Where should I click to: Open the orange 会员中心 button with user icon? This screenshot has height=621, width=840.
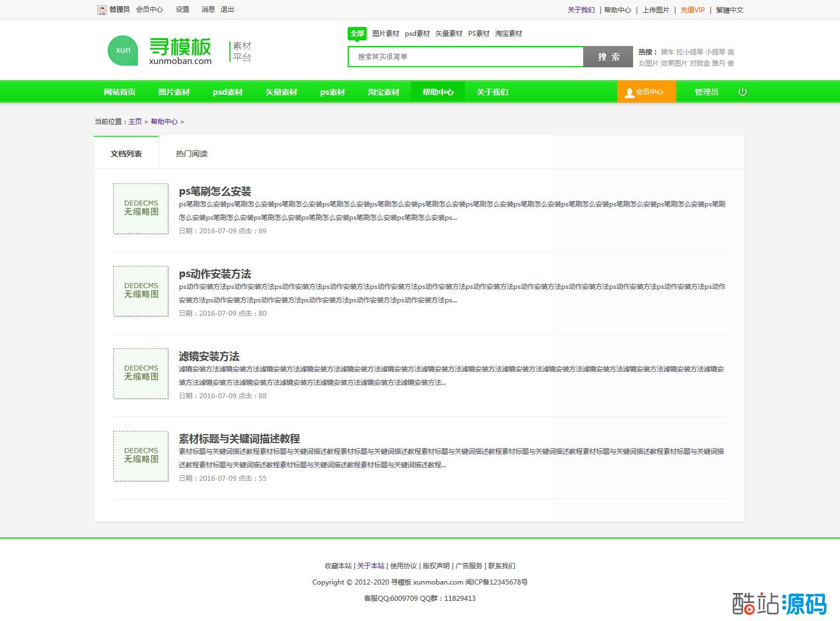[x=646, y=92]
